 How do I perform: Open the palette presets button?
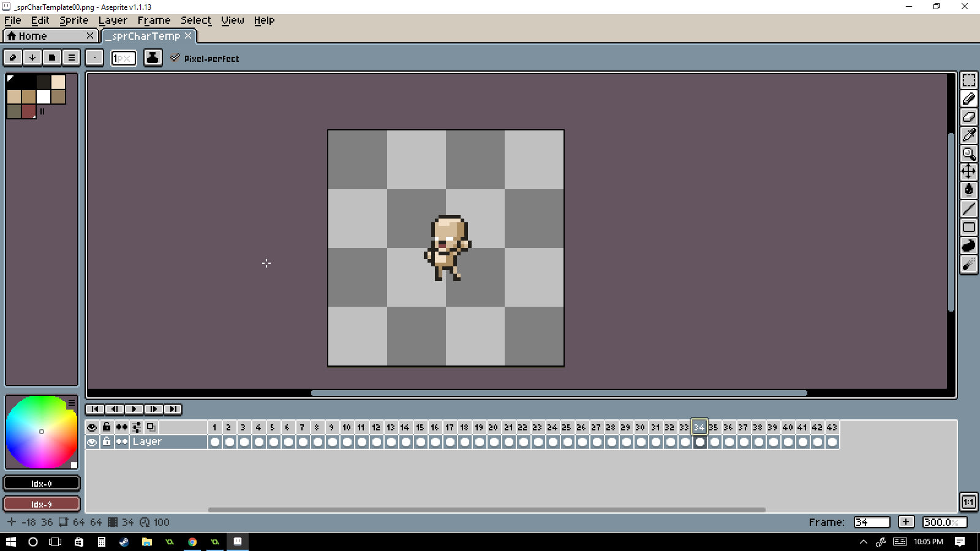(x=52, y=58)
